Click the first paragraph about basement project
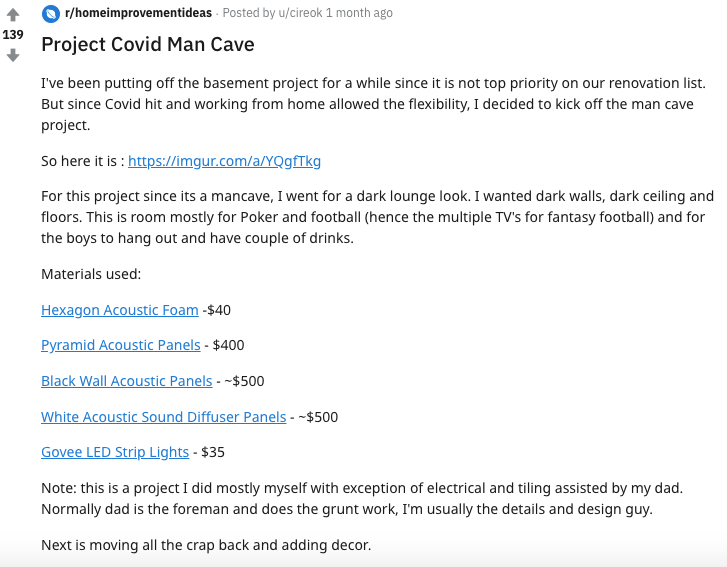 pos(373,104)
